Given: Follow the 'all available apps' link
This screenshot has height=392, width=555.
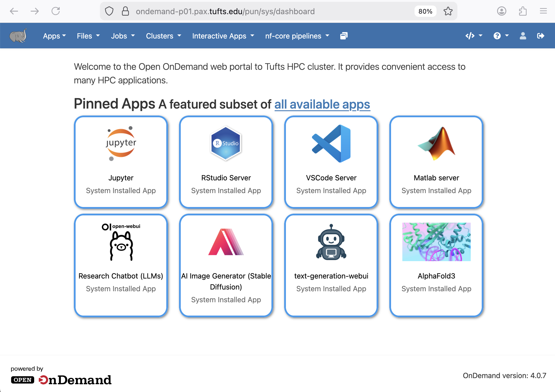Looking at the screenshot, I should tap(322, 104).
